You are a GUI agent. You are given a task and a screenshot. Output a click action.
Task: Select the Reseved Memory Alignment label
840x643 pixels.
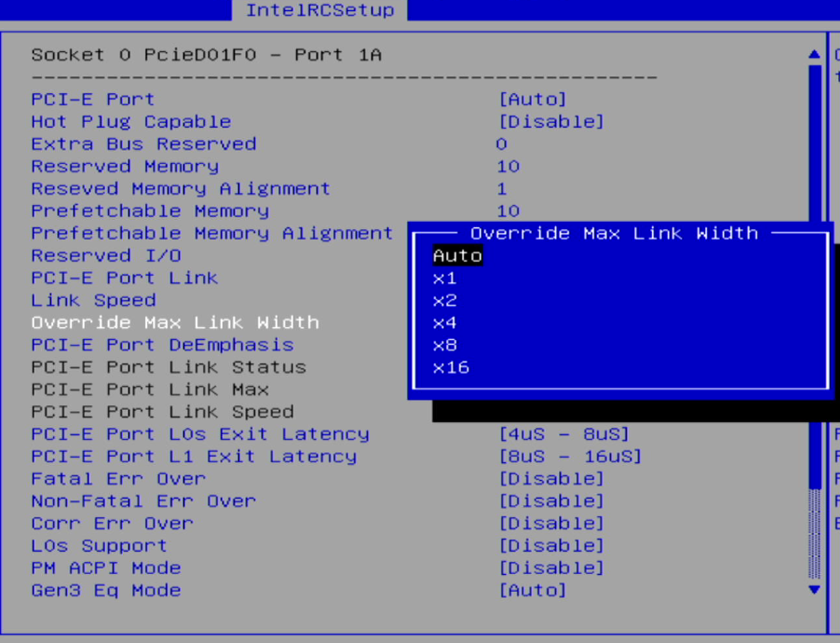tap(181, 189)
